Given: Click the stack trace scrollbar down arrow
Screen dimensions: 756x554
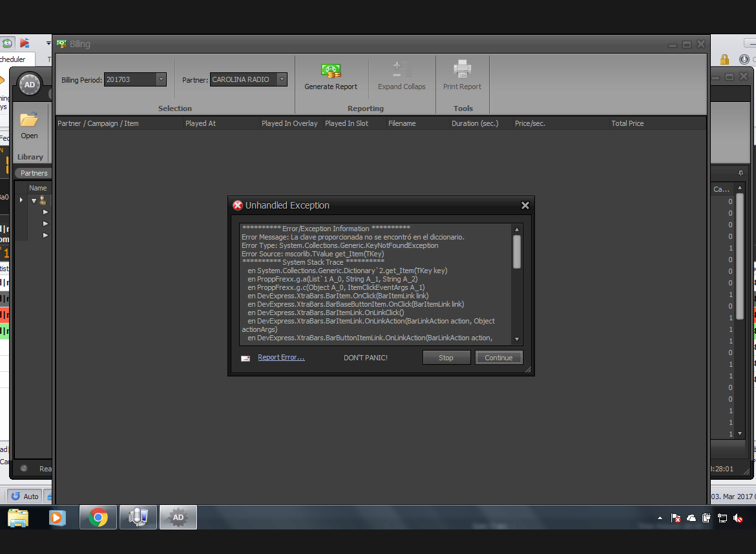Looking at the screenshot, I should coord(516,339).
